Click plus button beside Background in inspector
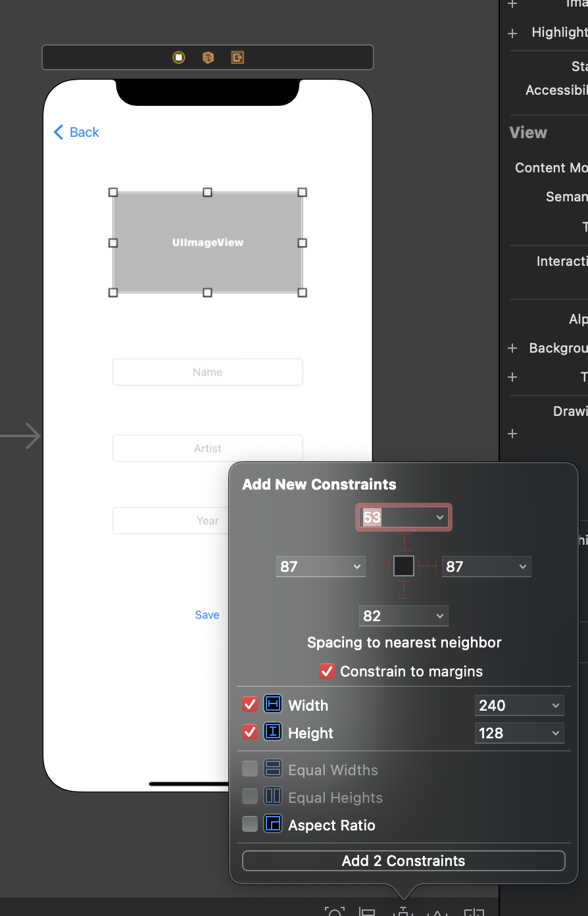588x916 pixels. [512, 348]
